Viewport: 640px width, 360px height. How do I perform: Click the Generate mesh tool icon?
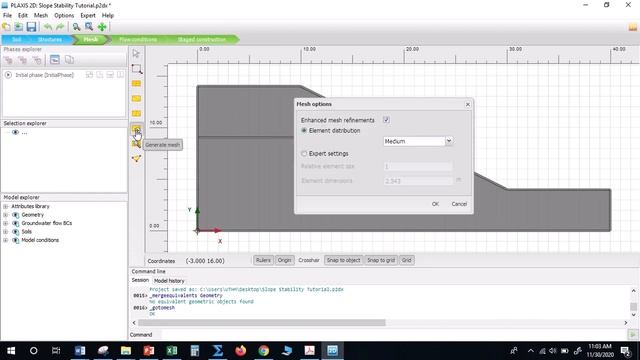[136, 130]
